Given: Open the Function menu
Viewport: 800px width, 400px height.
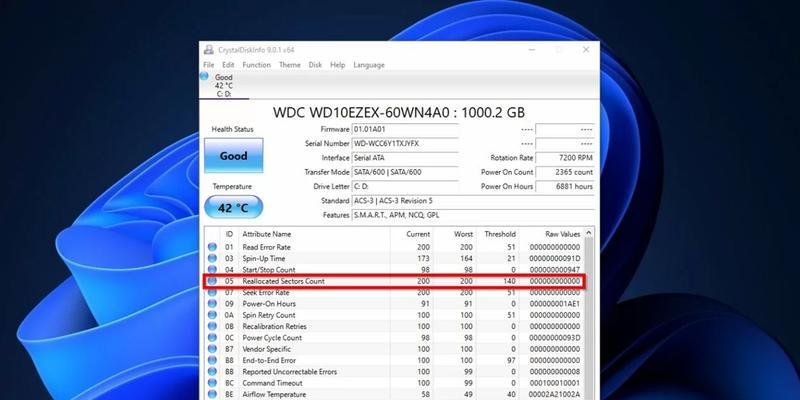Looking at the screenshot, I should click(x=257, y=65).
